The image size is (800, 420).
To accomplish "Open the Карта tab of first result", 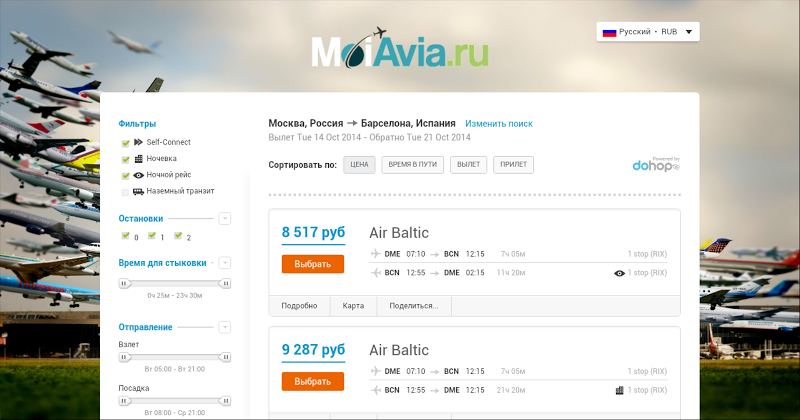I will point(353,306).
